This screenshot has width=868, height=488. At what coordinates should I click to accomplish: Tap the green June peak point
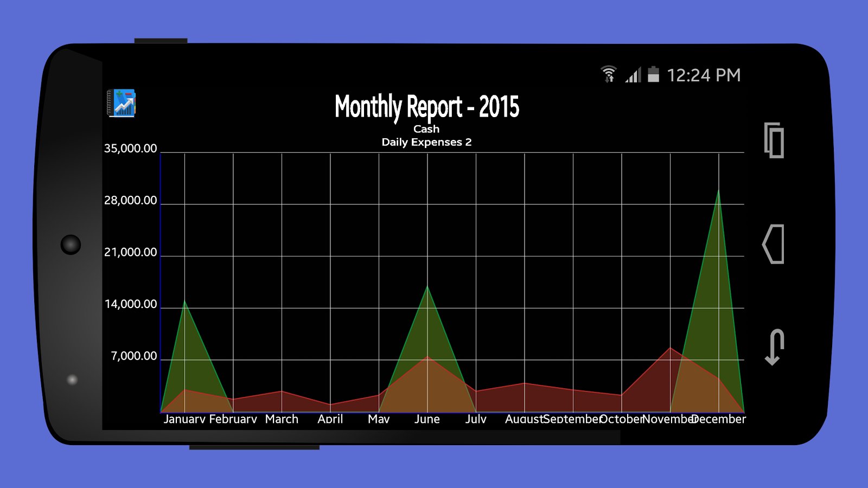click(427, 287)
